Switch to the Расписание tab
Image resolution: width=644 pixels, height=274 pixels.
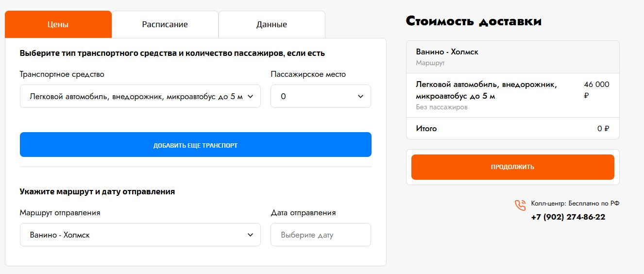coord(165,24)
